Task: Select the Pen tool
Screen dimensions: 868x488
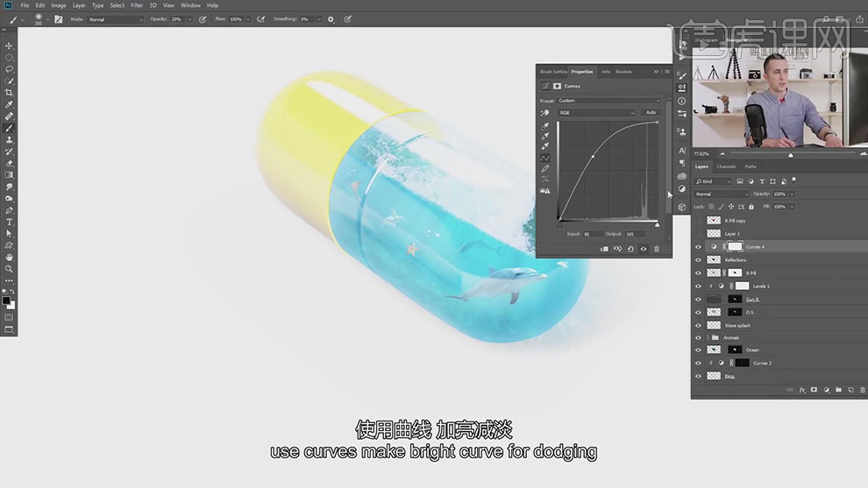Action: tap(9, 210)
